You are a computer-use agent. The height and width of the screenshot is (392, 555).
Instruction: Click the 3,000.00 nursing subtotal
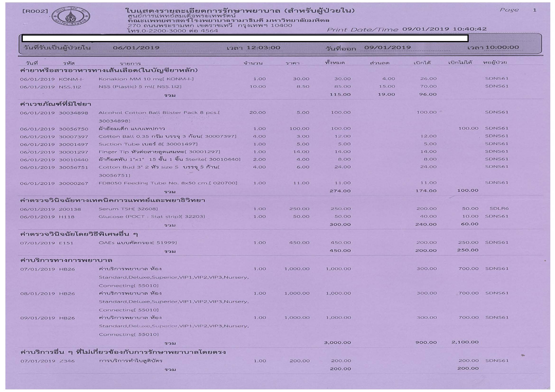pyautogui.click(x=338, y=343)
